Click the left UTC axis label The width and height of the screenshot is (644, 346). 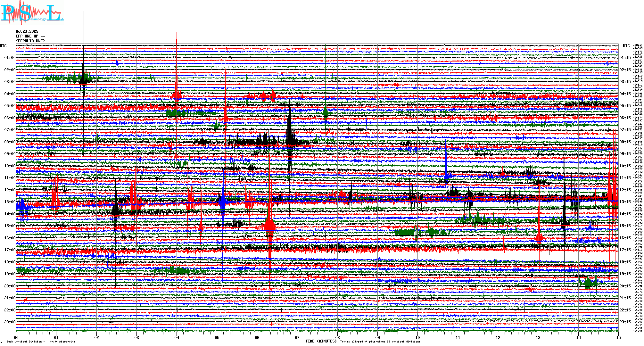tap(3, 46)
